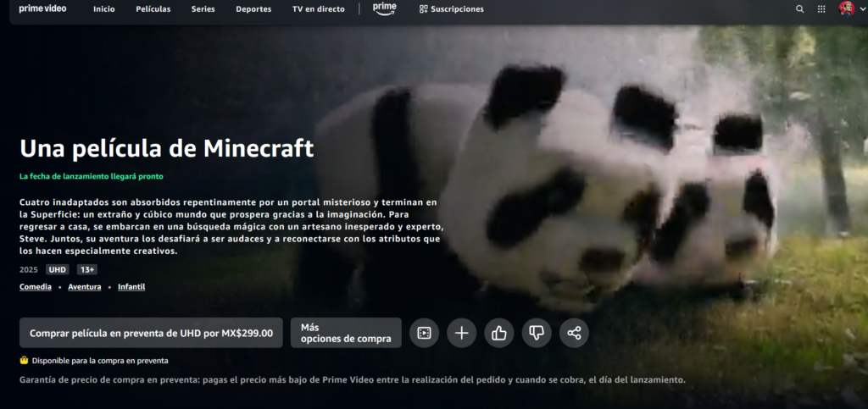Click the thumbs down dislike icon
Image resolution: width=868 pixels, height=409 pixels.
coord(537,333)
